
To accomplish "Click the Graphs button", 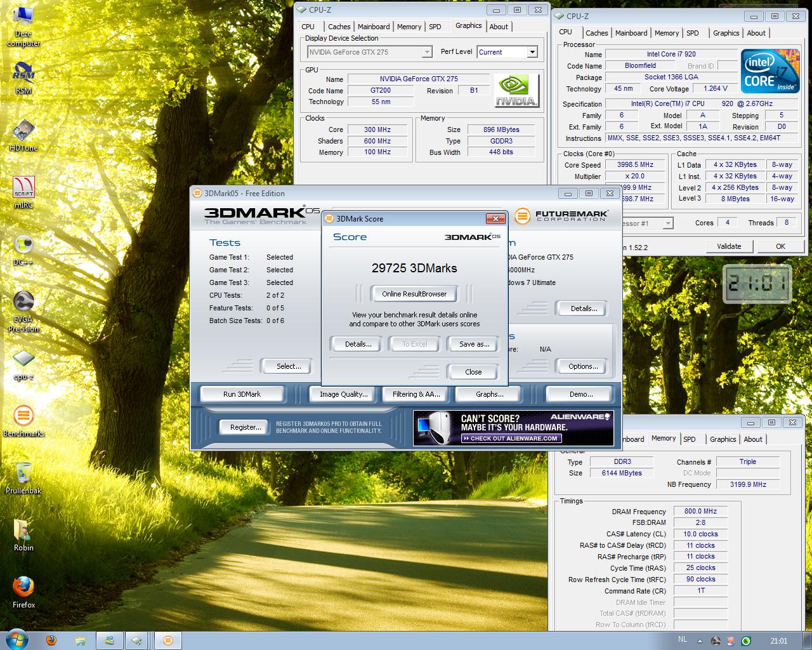I will [489, 394].
